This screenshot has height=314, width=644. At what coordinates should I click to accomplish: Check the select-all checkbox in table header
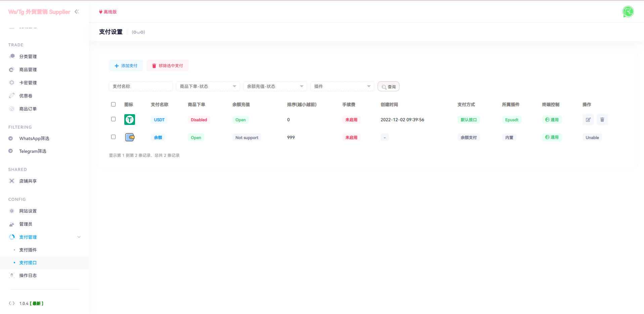point(113,104)
